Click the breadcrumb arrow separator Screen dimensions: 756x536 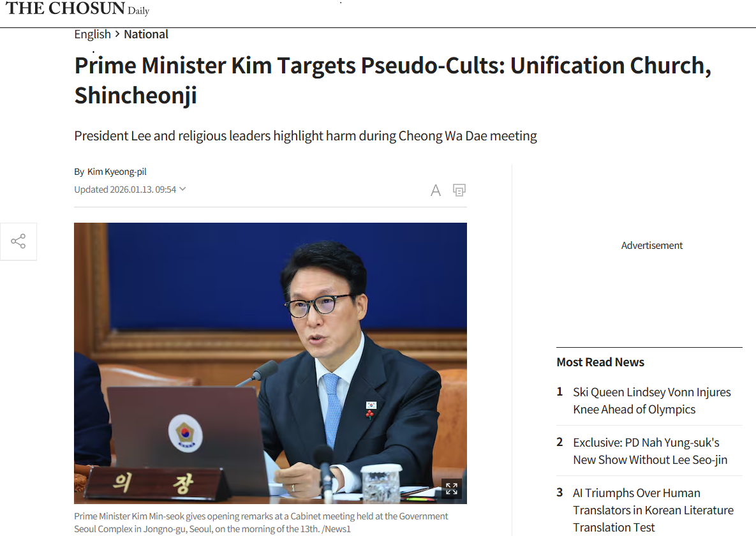click(117, 34)
